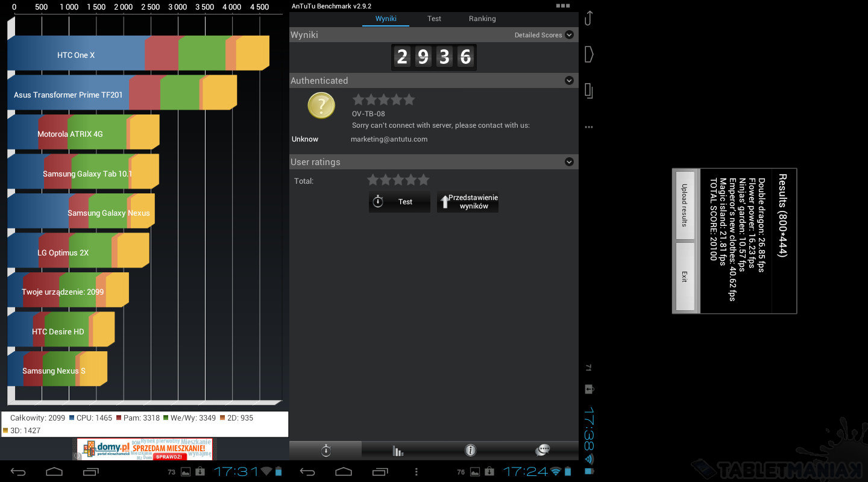Viewport: 868px width, 482px height.
Task: Collapse the Authenticated section chevron
Action: point(568,81)
